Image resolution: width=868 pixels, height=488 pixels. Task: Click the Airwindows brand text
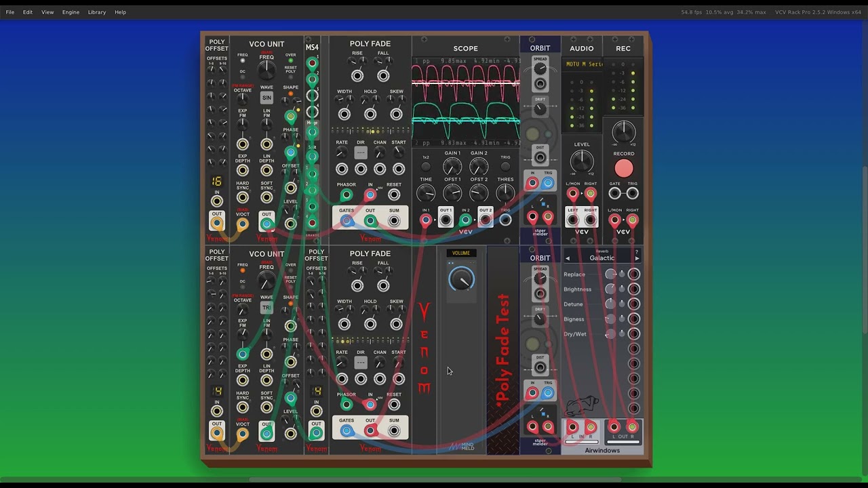tap(602, 450)
